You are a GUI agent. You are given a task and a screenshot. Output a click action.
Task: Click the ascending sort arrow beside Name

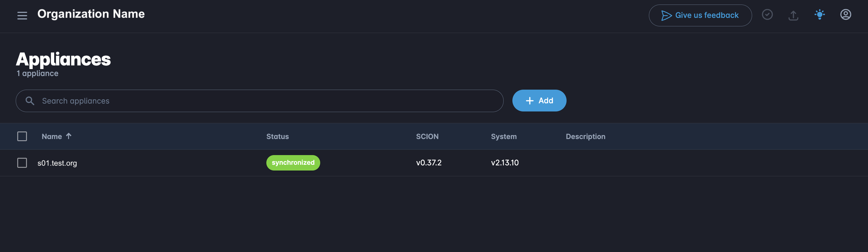point(69,136)
